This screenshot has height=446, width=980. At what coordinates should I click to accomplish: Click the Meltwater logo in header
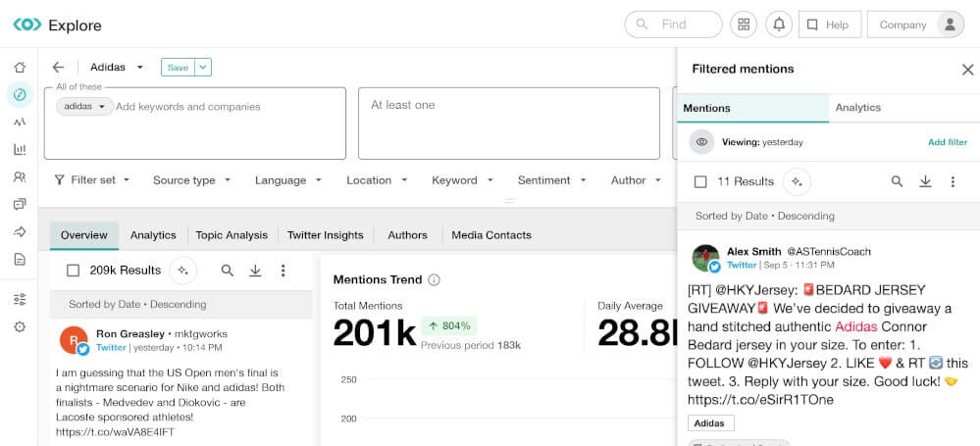click(x=26, y=25)
